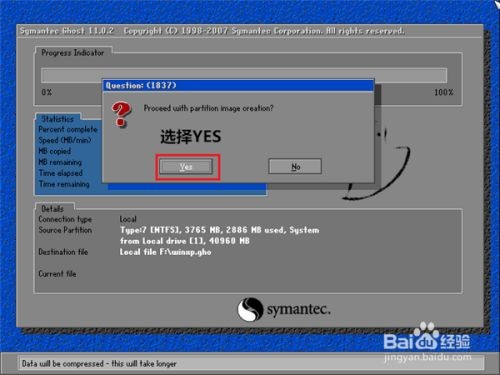Click the Baidu paw print logo
500x375 pixels.
(426, 334)
